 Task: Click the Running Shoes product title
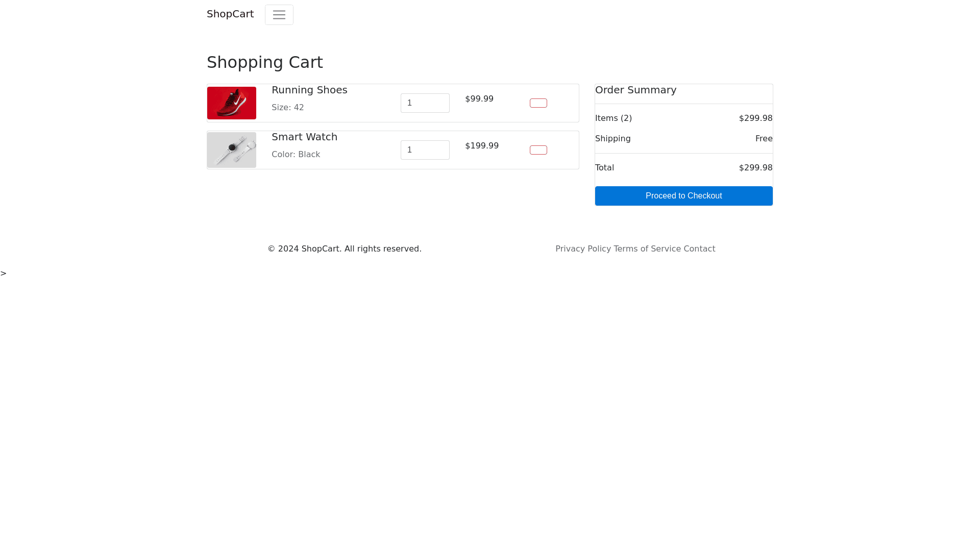click(x=309, y=90)
